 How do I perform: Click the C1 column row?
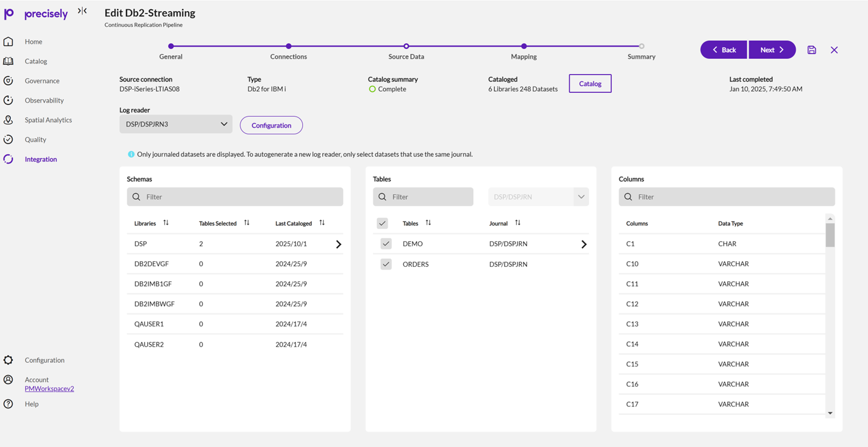[x=722, y=244]
